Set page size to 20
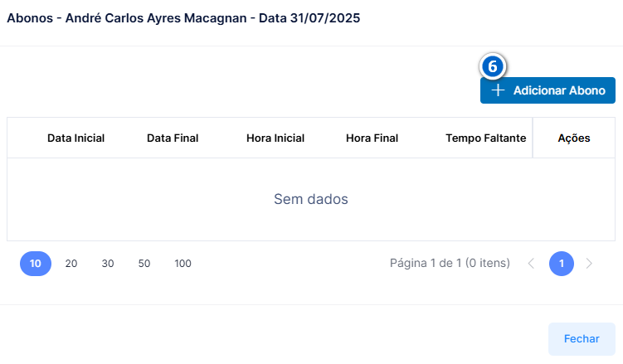This screenshot has height=364, width=623. click(x=71, y=264)
